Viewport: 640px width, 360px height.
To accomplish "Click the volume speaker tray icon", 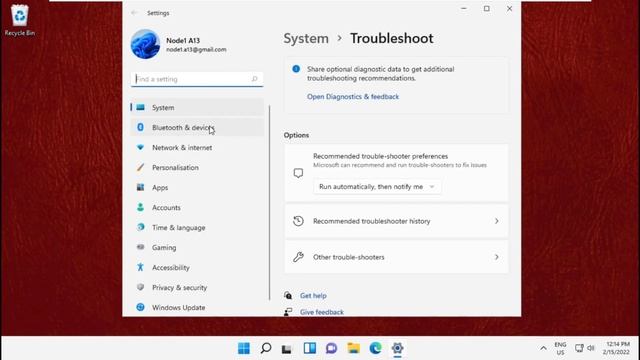I will pos(591,348).
